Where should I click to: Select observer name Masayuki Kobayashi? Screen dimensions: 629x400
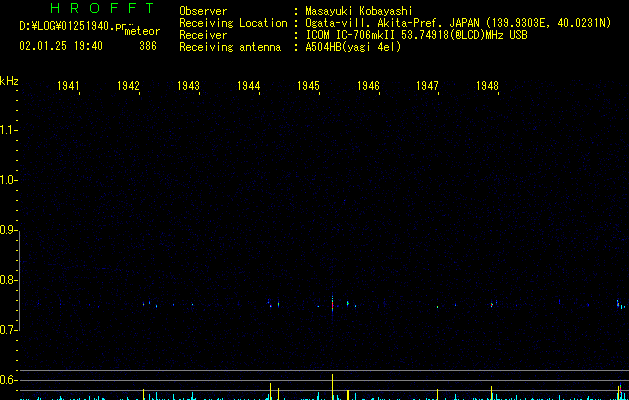point(359,11)
